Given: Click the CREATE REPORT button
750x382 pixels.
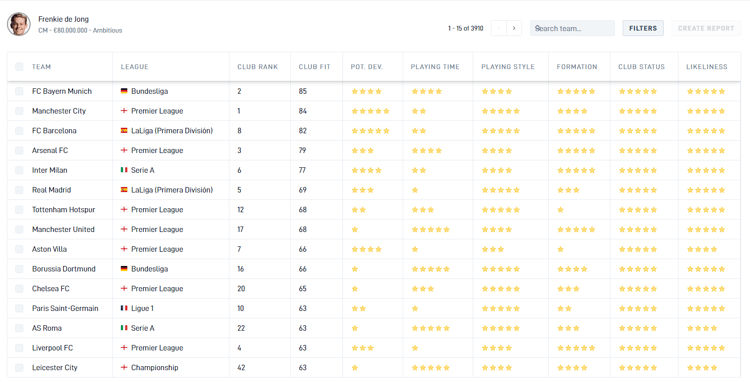Looking at the screenshot, I should pos(706,28).
